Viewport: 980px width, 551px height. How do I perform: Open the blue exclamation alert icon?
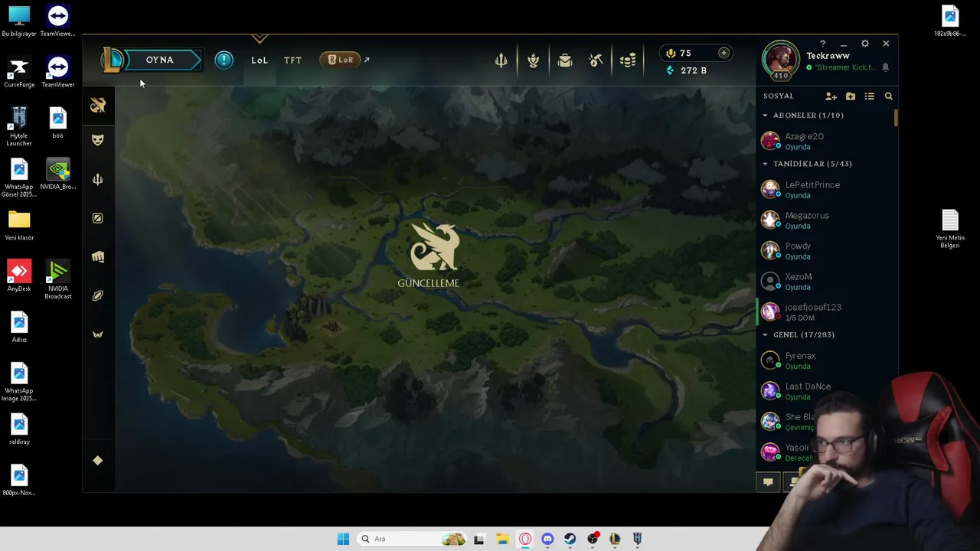[x=224, y=60]
